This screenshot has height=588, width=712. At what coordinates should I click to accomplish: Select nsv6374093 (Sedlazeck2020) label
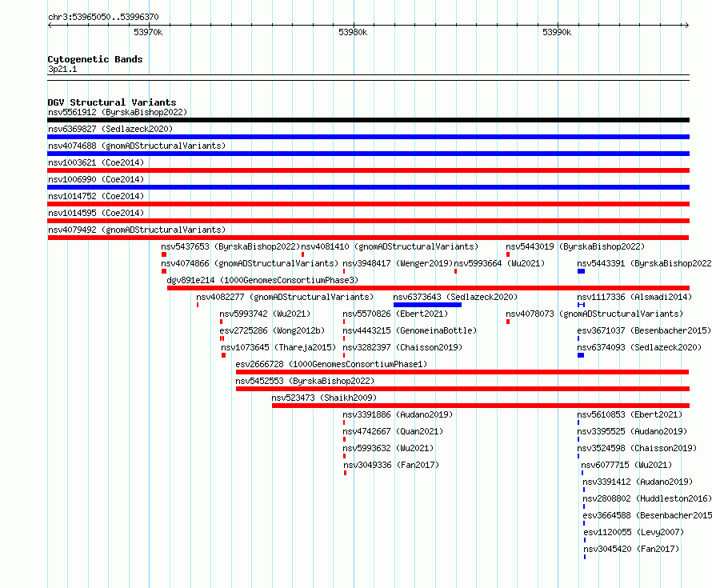tap(639, 347)
